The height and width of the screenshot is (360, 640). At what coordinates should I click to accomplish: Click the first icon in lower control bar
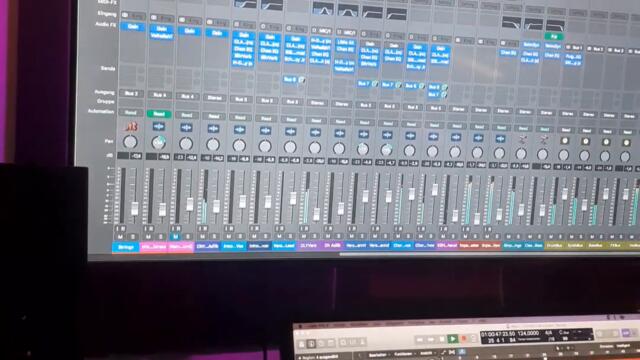point(302,344)
